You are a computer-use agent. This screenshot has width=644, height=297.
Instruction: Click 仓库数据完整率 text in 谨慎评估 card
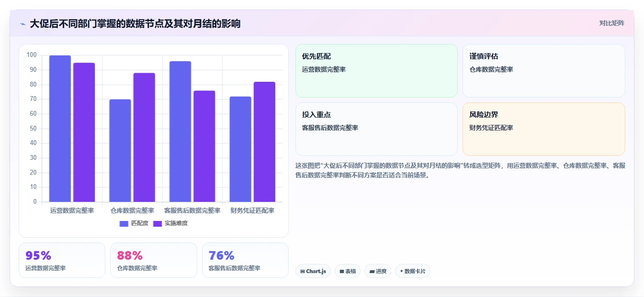(x=491, y=69)
